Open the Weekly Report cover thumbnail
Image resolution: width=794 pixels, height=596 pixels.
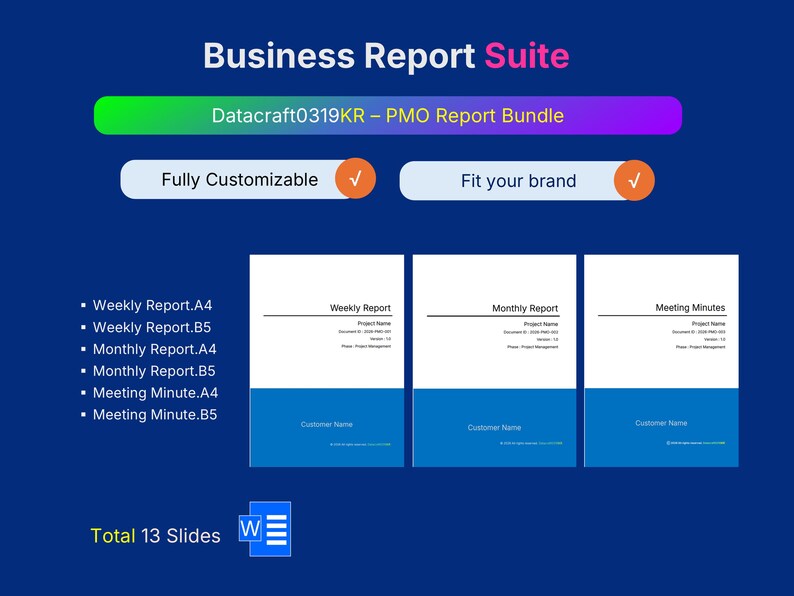pyautogui.click(x=327, y=361)
